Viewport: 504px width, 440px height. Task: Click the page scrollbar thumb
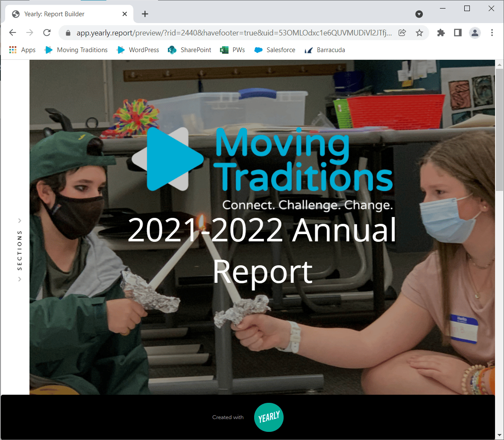(x=499, y=130)
